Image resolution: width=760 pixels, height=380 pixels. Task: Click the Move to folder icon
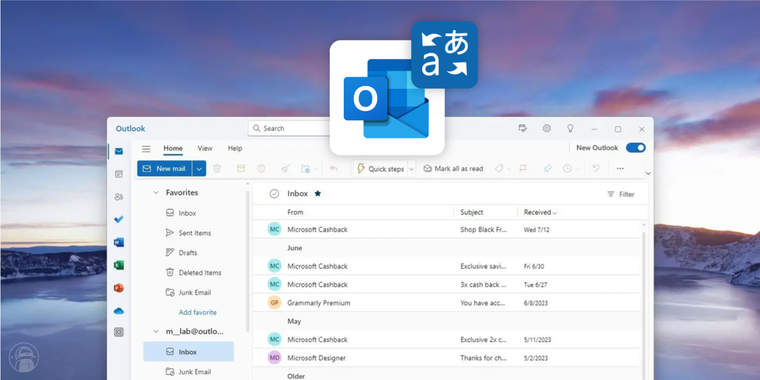point(305,169)
